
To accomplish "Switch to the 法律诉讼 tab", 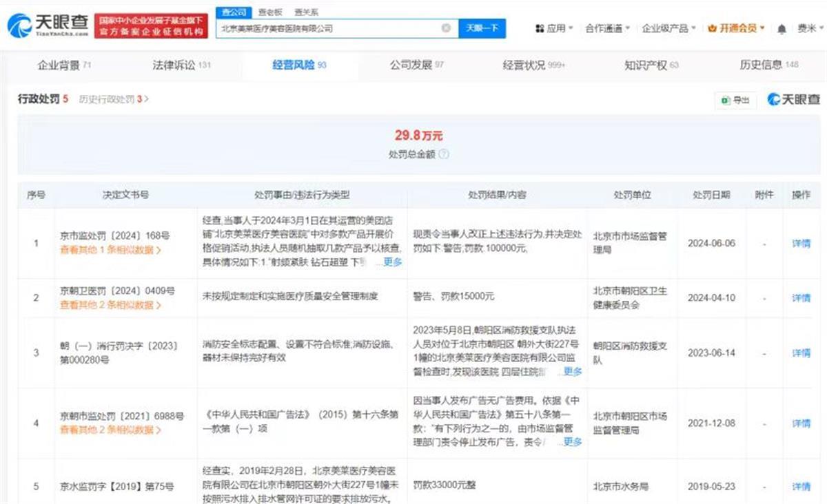I will coord(181,65).
